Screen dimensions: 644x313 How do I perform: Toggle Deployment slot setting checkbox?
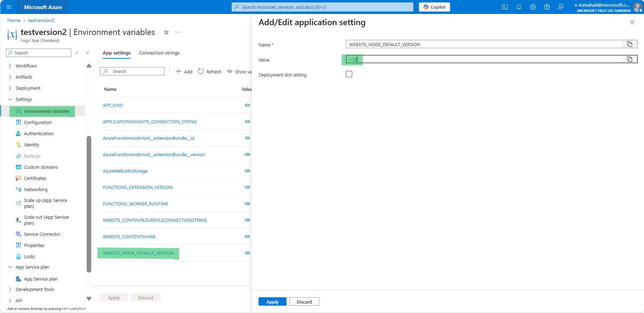(349, 74)
